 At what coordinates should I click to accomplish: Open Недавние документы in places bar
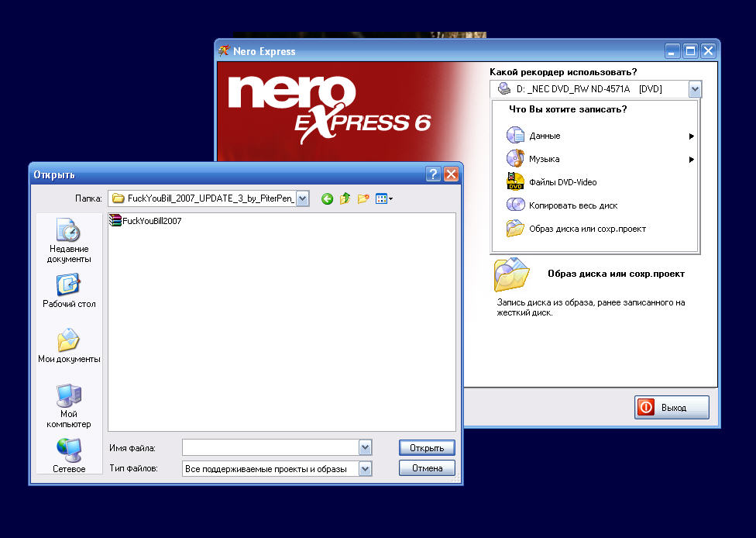(x=69, y=240)
